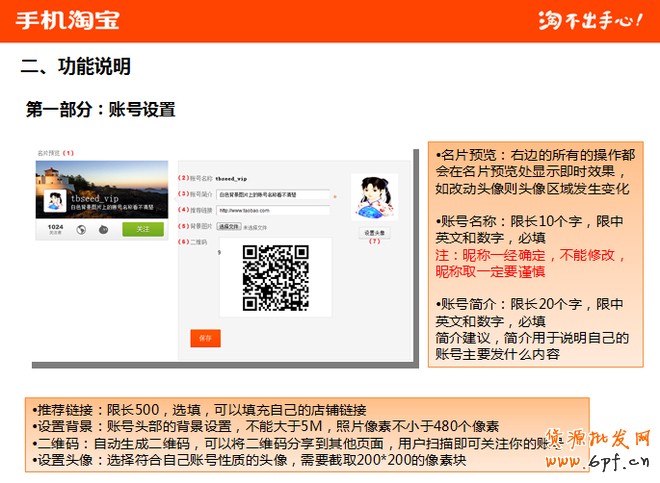Click the 设置头像 set avatar button

(x=374, y=232)
